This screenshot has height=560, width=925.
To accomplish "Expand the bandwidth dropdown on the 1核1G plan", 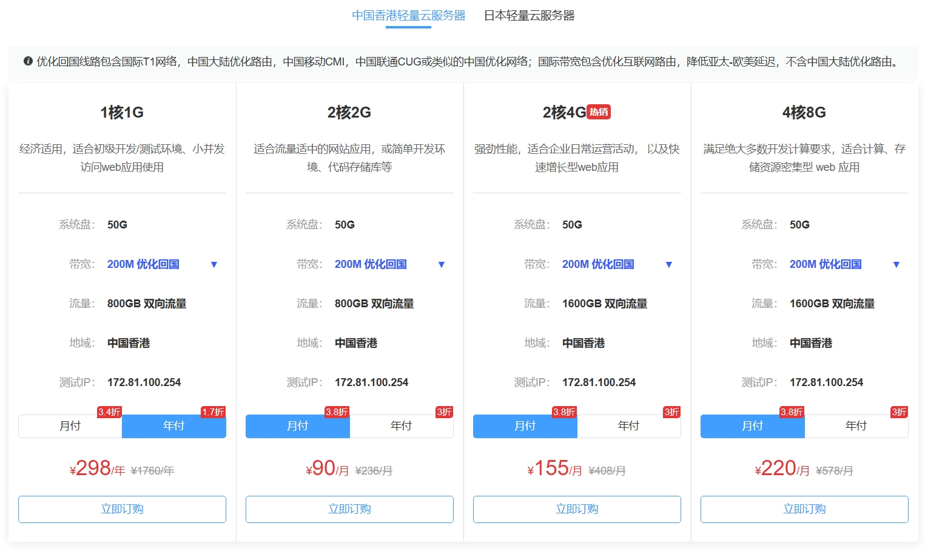I will (x=214, y=264).
